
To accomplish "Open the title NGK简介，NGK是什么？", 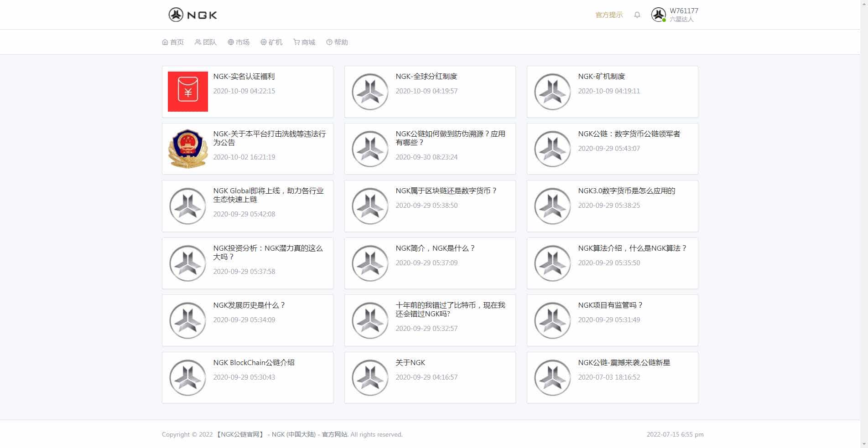I will click(436, 248).
